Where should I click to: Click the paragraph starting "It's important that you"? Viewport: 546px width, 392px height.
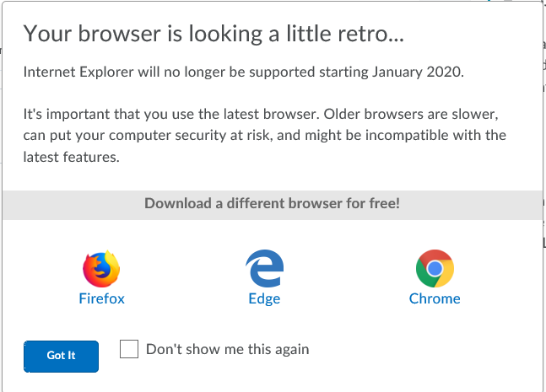[x=264, y=135]
